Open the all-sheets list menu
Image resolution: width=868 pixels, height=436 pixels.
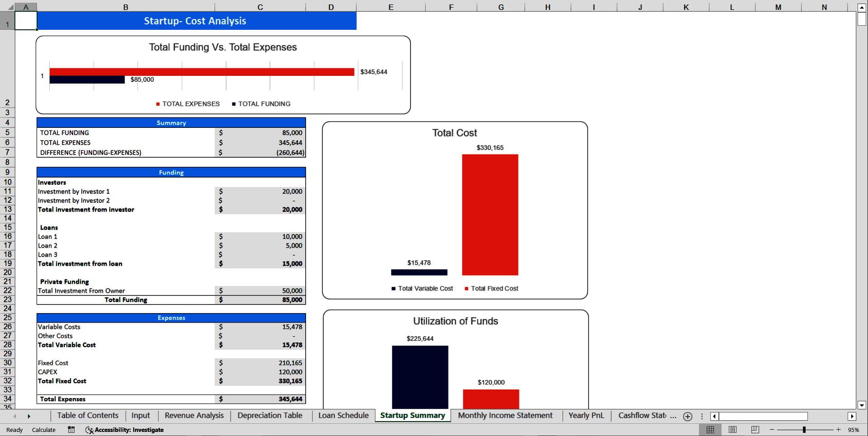[702, 416]
